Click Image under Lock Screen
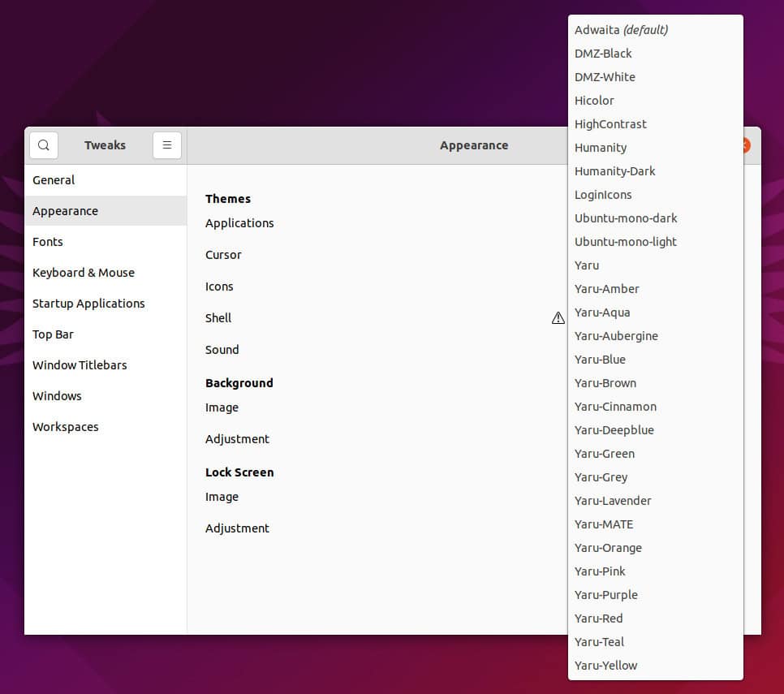The image size is (784, 694). (x=222, y=497)
